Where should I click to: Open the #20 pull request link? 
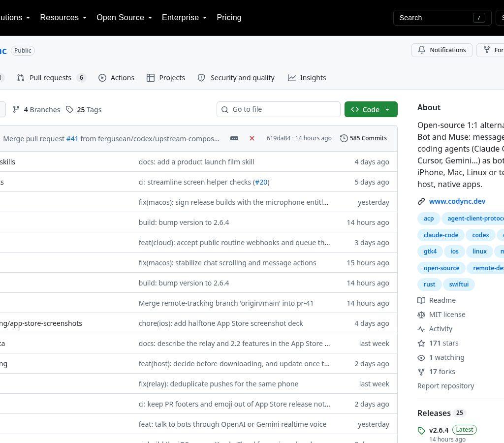tap(261, 182)
